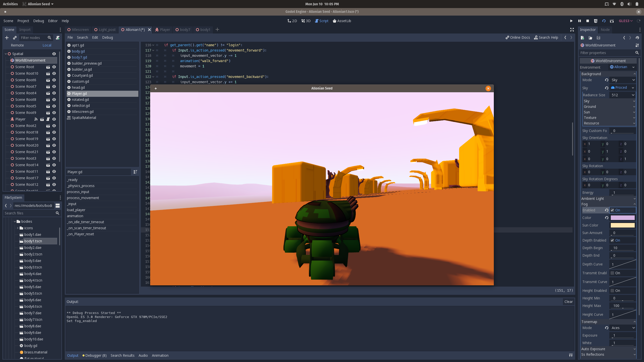Open the Radiance Size dropdown

[x=623, y=95]
